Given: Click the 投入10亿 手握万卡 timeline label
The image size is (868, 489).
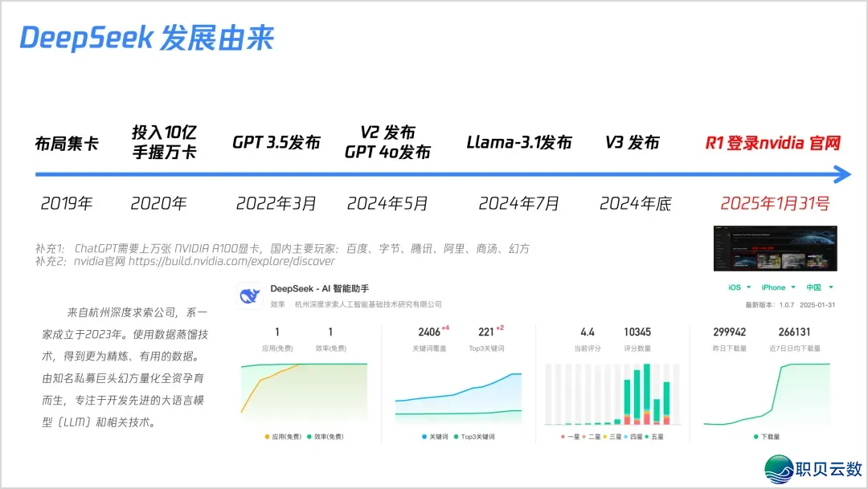Looking at the screenshot, I should [164, 142].
